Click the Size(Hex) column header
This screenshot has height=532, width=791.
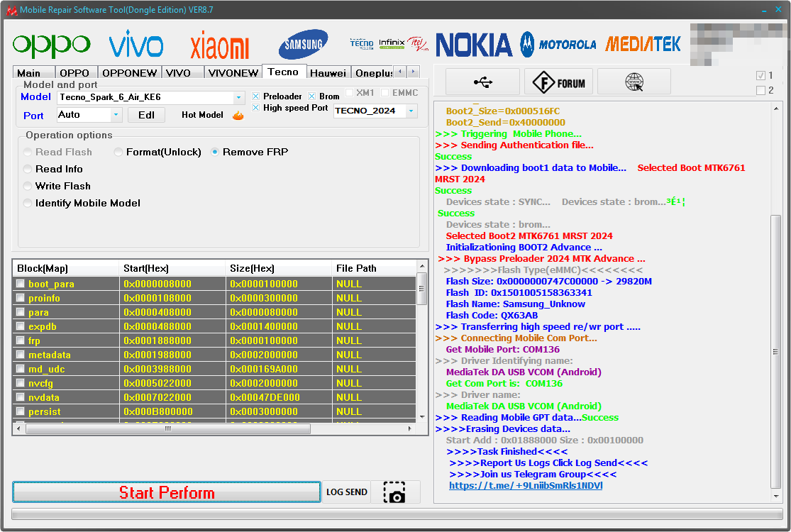[278, 268]
